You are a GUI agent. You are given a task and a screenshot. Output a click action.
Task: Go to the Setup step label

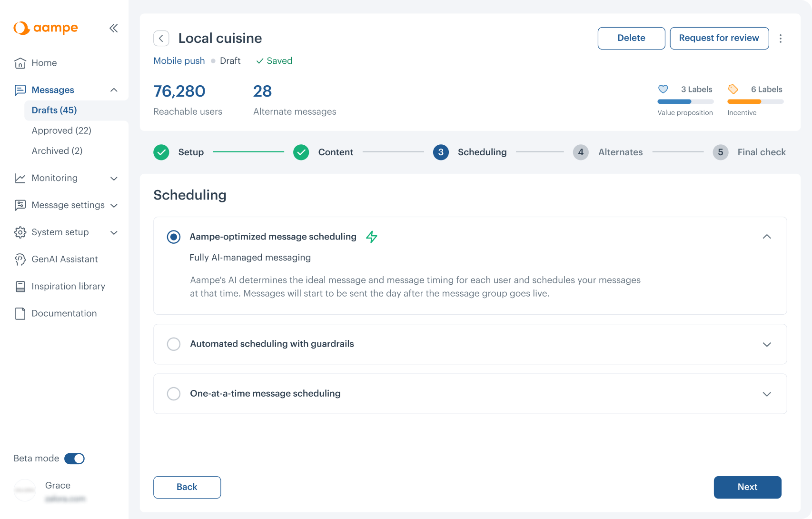click(x=191, y=152)
